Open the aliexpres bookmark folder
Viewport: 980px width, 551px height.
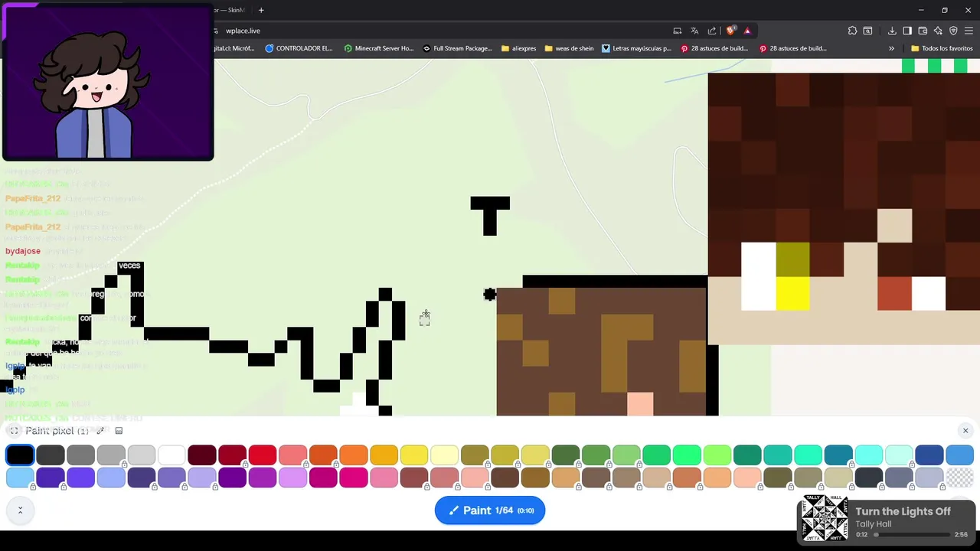pyautogui.click(x=518, y=48)
